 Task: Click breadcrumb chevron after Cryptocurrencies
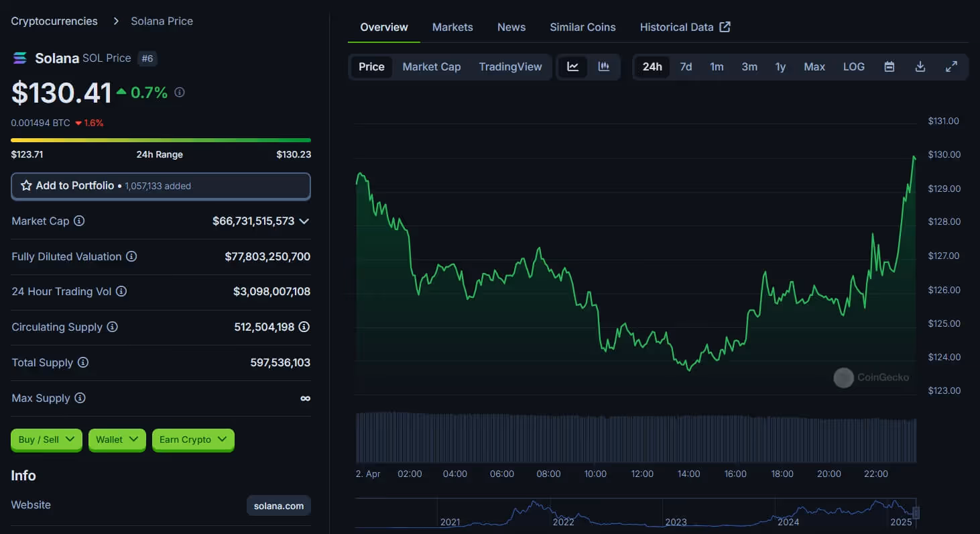click(x=116, y=21)
